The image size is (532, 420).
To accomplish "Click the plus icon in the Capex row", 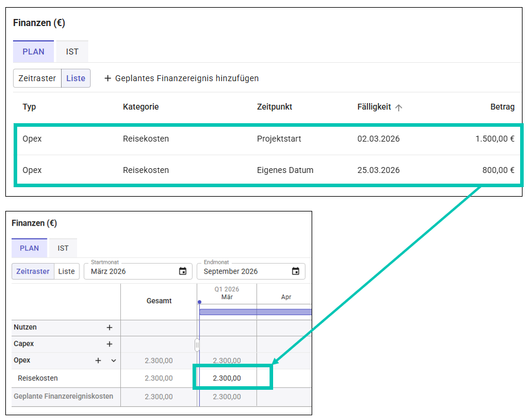I will (109, 344).
